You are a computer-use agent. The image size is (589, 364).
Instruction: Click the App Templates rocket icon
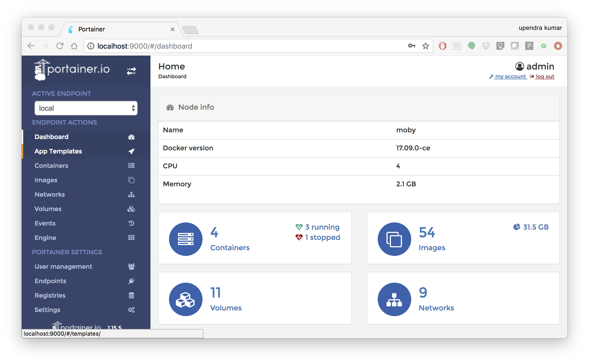click(131, 151)
